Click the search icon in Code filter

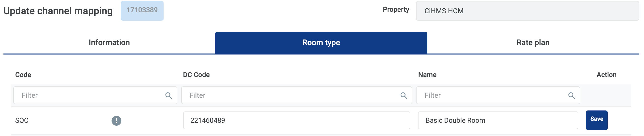[168, 95]
